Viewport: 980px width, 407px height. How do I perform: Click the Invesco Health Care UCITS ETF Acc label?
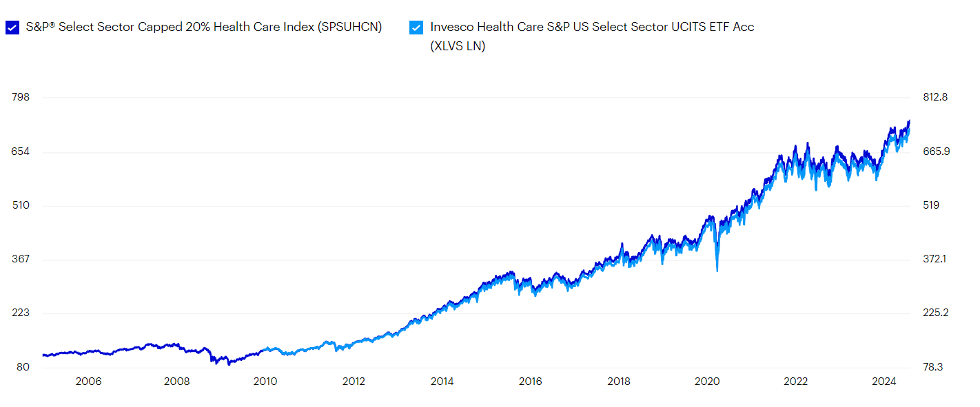point(591,28)
